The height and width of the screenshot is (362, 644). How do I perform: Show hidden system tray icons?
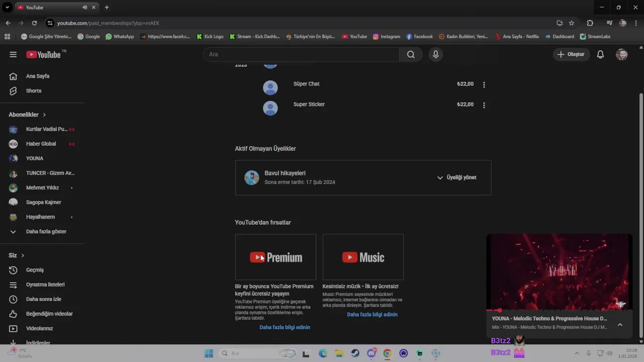pos(577,353)
